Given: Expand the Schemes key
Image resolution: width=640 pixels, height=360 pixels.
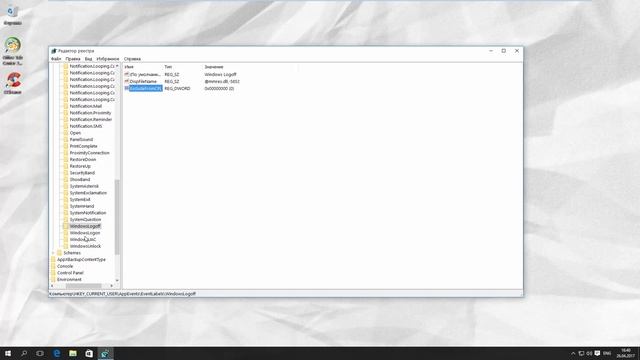Looking at the screenshot, I should click(53, 253).
